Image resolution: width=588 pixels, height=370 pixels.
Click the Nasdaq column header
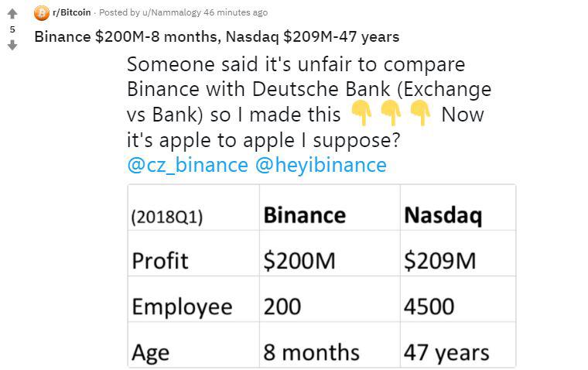coord(443,216)
